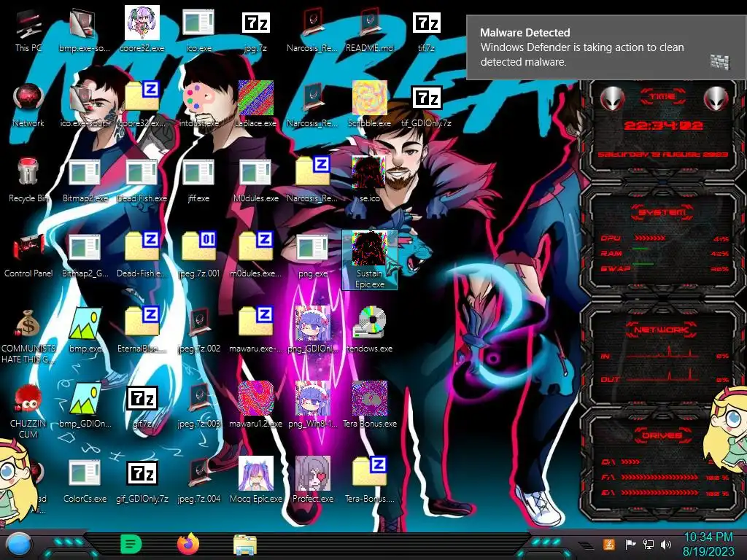Click the red time display in widget
Screen dimensions: 747x560
[x=663, y=125]
